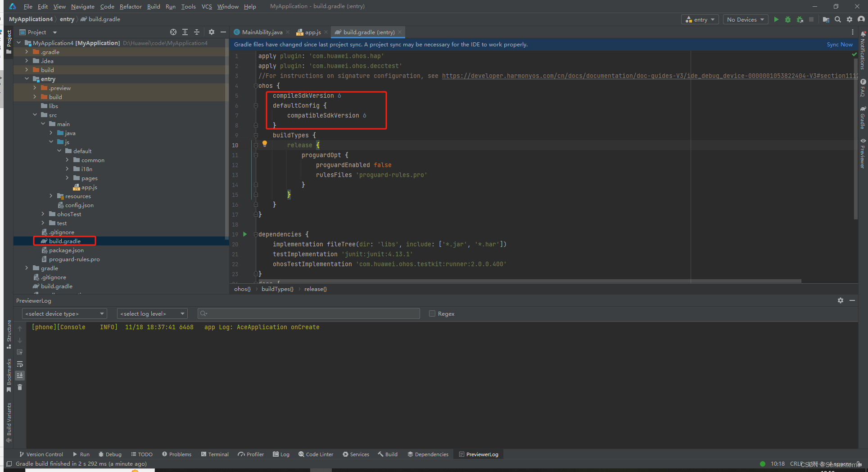
Task: Open the Bookmarks tool window
Action: [9, 375]
